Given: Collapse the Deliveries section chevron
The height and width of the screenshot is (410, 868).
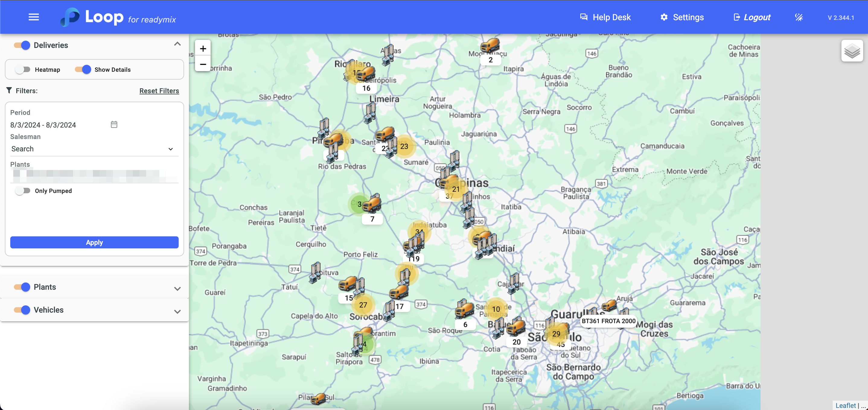Looking at the screenshot, I should tap(177, 44).
